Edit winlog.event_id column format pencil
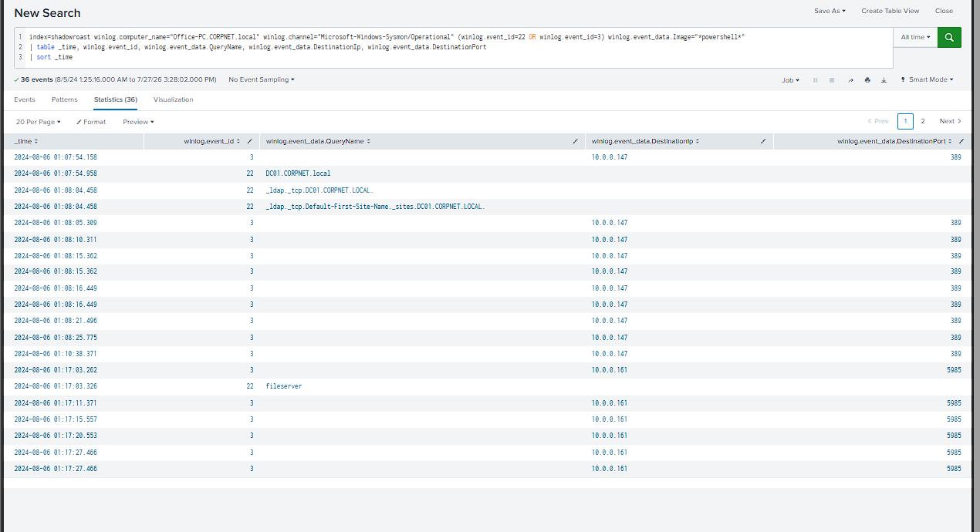 248,141
